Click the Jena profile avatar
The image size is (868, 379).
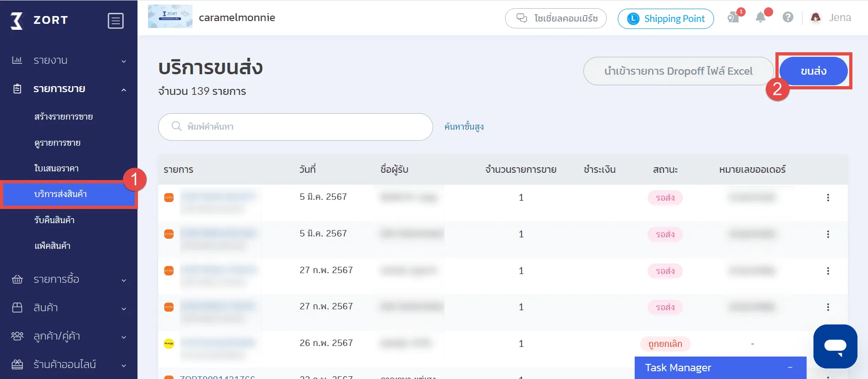click(816, 18)
